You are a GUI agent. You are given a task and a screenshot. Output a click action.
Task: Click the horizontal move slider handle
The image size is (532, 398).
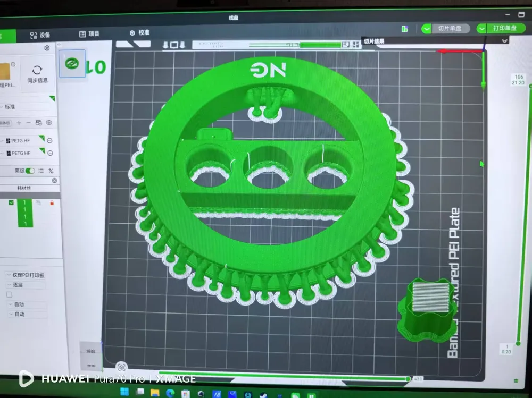[x=408, y=379]
